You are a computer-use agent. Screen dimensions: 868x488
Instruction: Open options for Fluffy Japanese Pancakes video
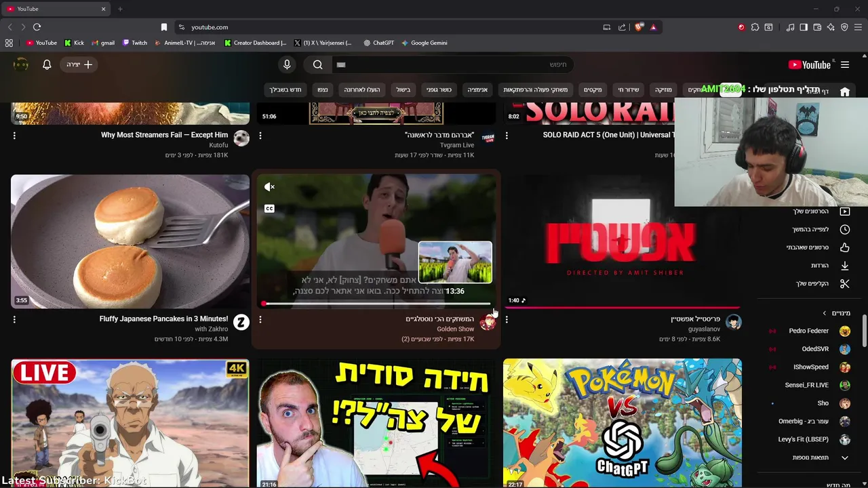click(x=14, y=319)
